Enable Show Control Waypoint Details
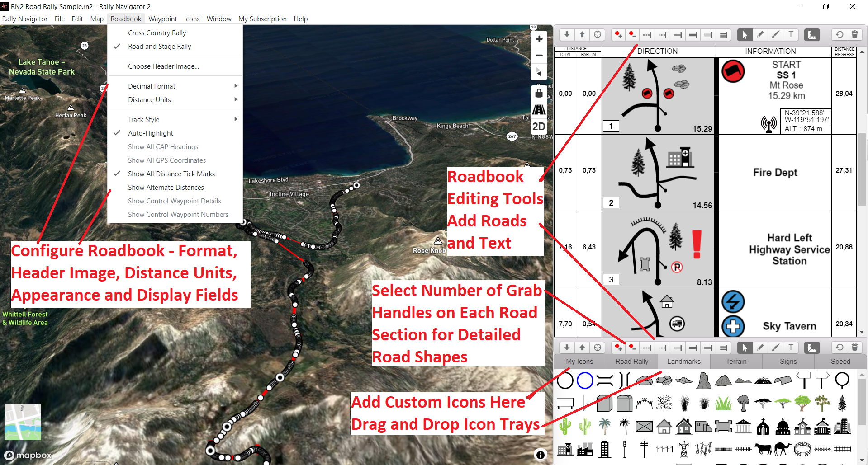The width and height of the screenshot is (868, 465). (x=174, y=201)
